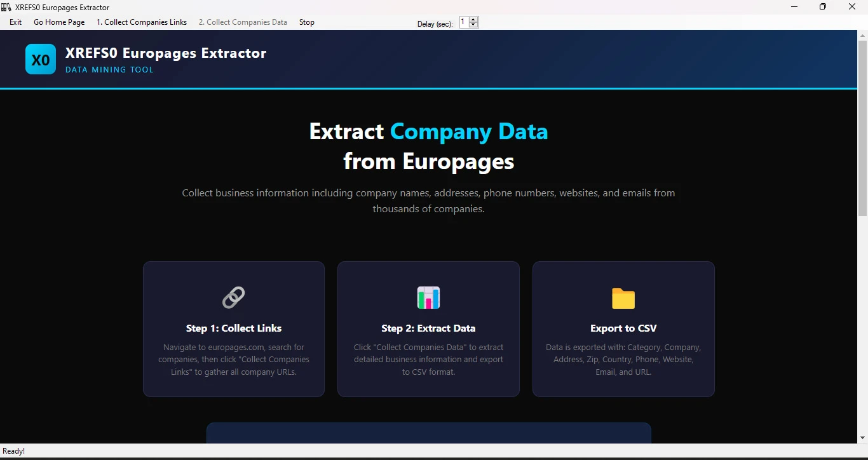Image resolution: width=868 pixels, height=460 pixels.
Task: Click the Ready! status bar text
Action: tap(14, 451)
